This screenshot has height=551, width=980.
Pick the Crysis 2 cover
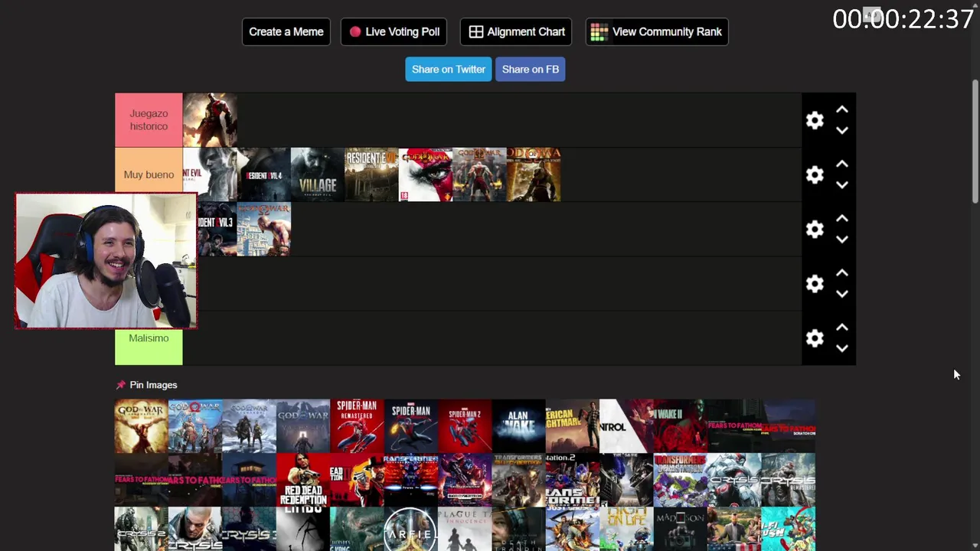(141, 530)
